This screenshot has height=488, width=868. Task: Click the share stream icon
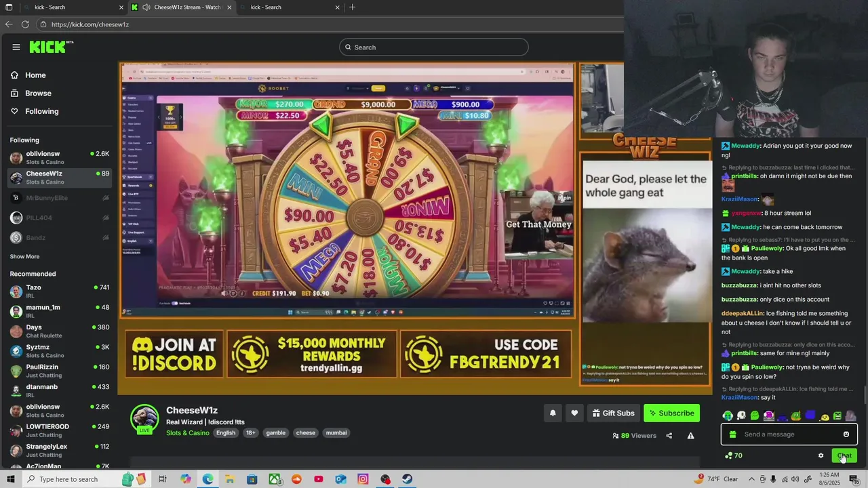click(669, 436)
